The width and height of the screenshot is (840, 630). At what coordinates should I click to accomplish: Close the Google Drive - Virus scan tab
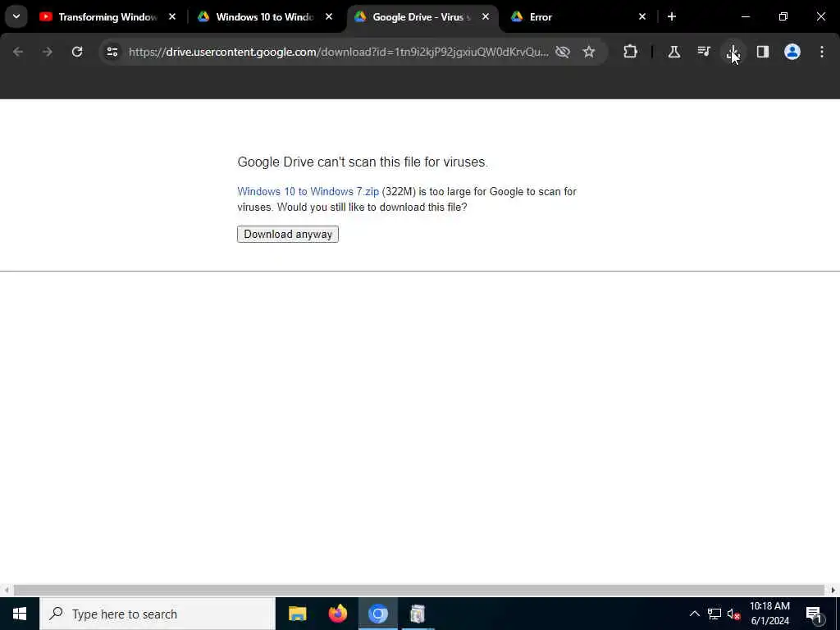(486, 16)
